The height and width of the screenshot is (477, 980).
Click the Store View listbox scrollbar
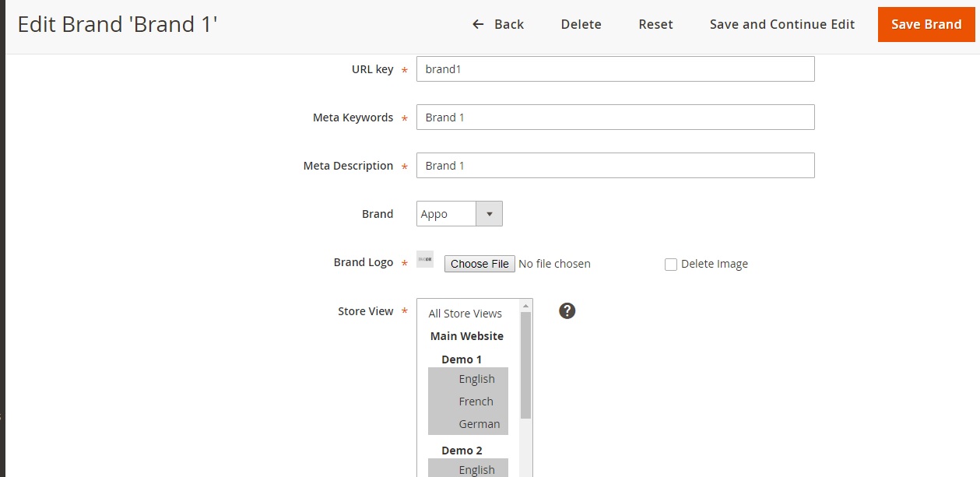click(x=525, y=366)
